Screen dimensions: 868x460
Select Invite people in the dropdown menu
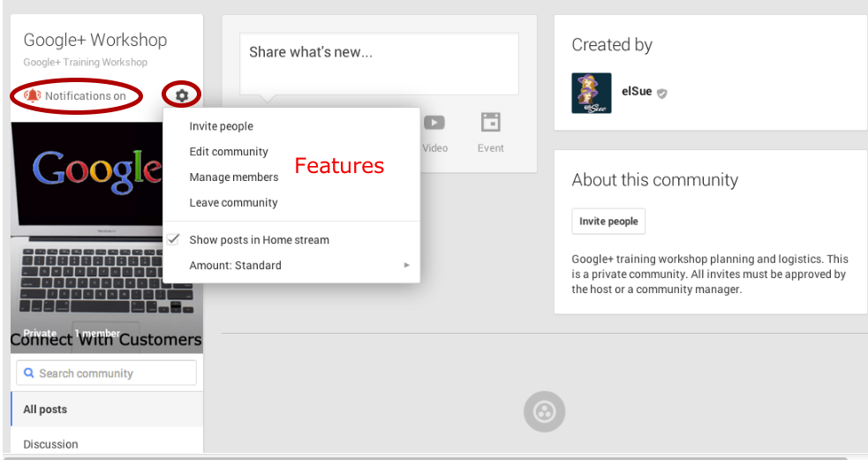coord(221,126)
